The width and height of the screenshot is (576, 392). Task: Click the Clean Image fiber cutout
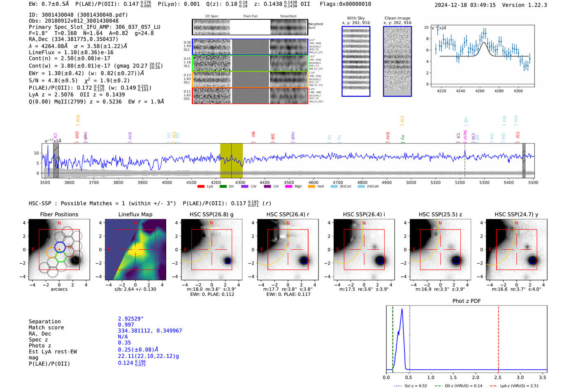[x=397, y=61]
